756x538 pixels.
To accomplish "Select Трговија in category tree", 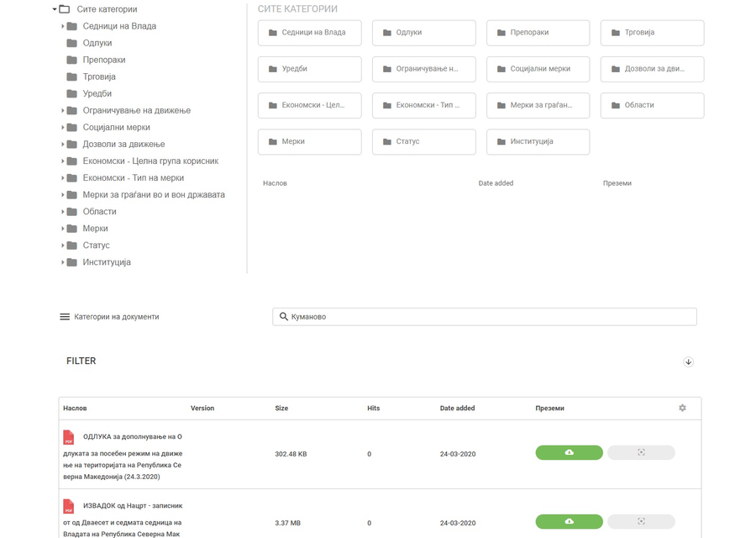I will click(x=99, y=76).
